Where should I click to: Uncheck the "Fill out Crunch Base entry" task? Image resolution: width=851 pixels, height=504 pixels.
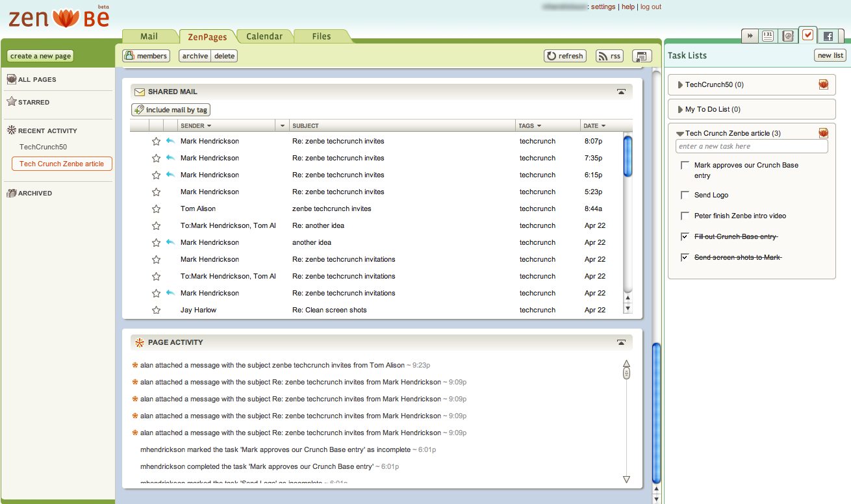685,236
